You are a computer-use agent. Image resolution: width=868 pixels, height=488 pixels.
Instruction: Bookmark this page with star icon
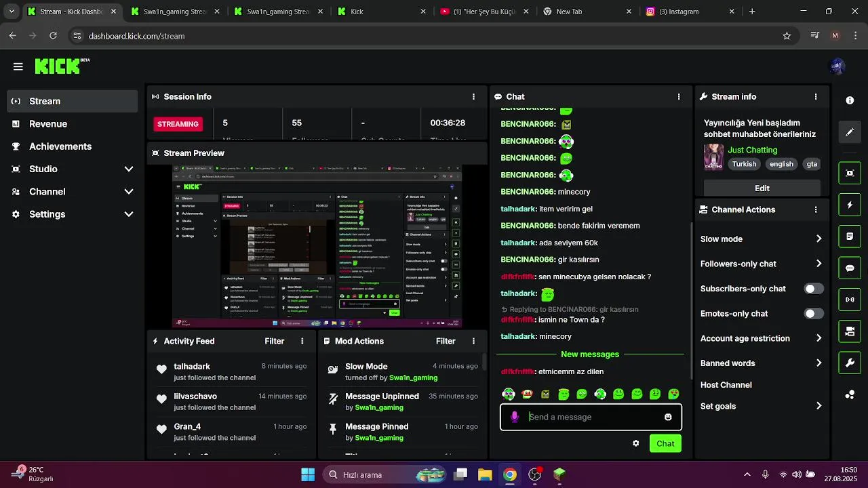[x=787, y=36]
